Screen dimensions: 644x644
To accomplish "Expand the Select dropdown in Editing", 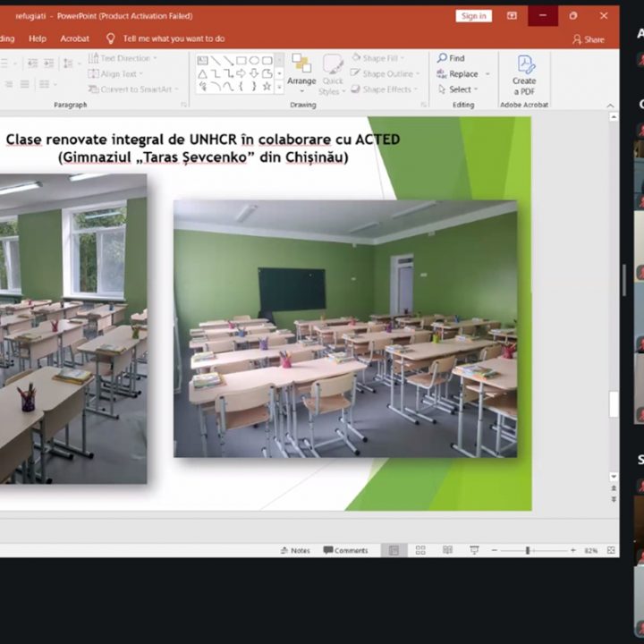I will [476, 89].
